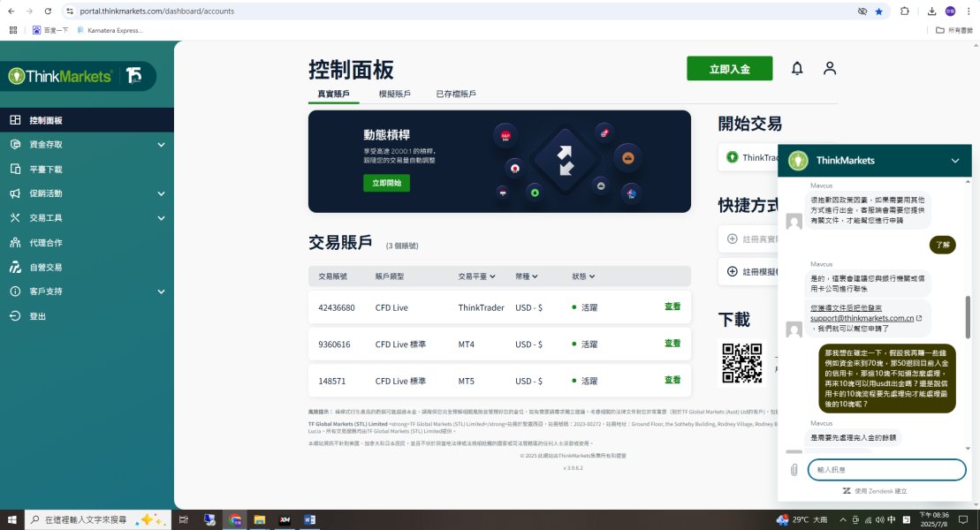Open the browser downloads icon
The width and height of the screenshot is (980, 530).
(931, 11)
